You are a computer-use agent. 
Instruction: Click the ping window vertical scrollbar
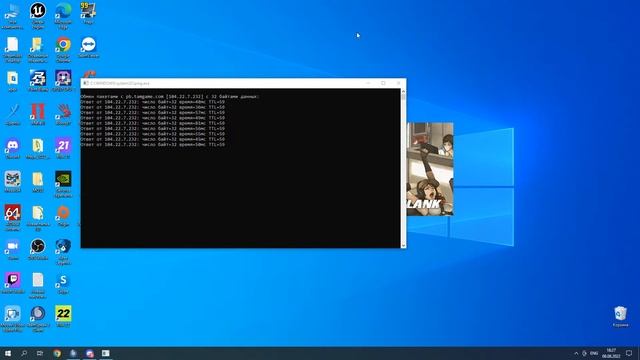[403, 168]
